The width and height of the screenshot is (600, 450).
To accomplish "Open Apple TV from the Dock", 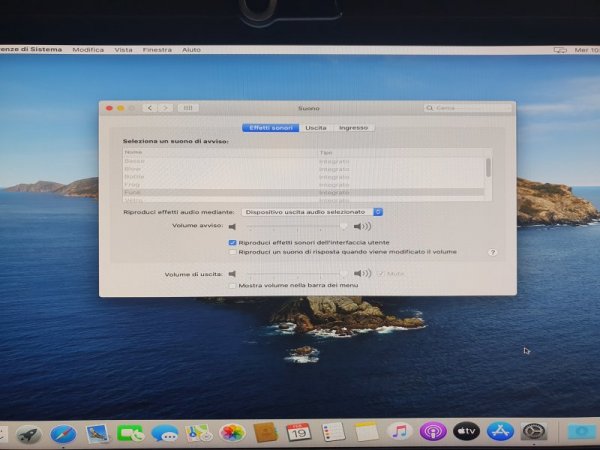I will [466, 431].
